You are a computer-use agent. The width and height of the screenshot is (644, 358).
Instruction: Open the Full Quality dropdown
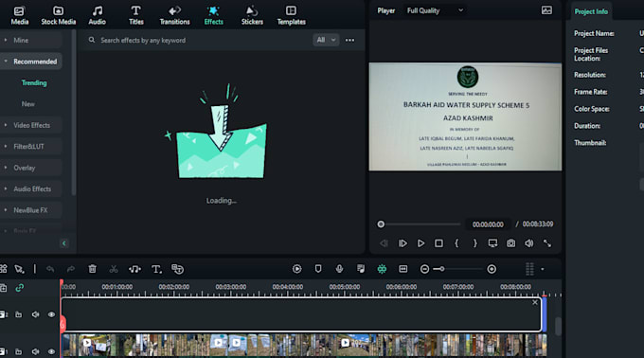tap(436, 10)
